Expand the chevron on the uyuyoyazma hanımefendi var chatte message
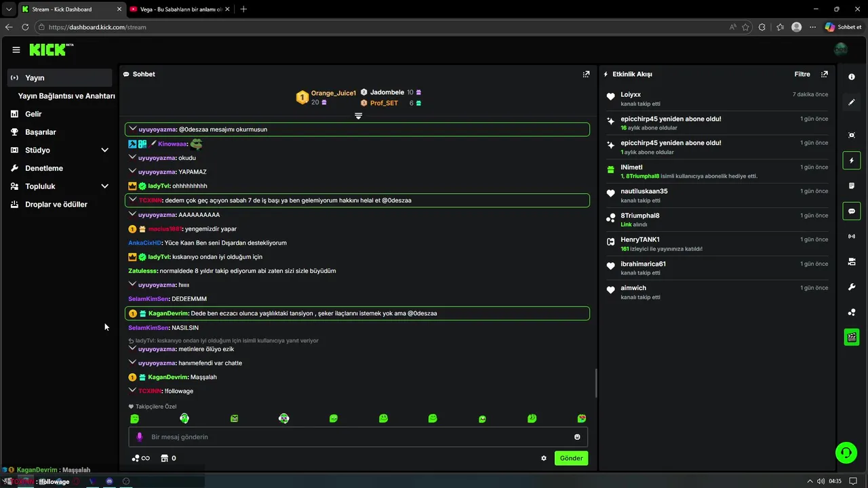This screenshot has width=868, height=488. [x=132, y=362]
